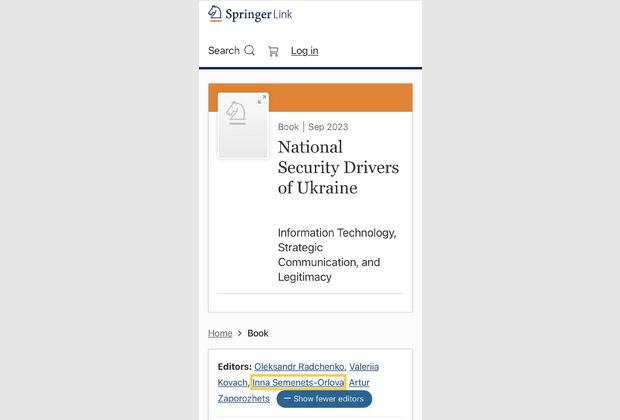Viewport: 620px width, 420px height.
Task: Click the chess knight placeholder on the cover
Action: pyautogui.click(x=237, y=115)
